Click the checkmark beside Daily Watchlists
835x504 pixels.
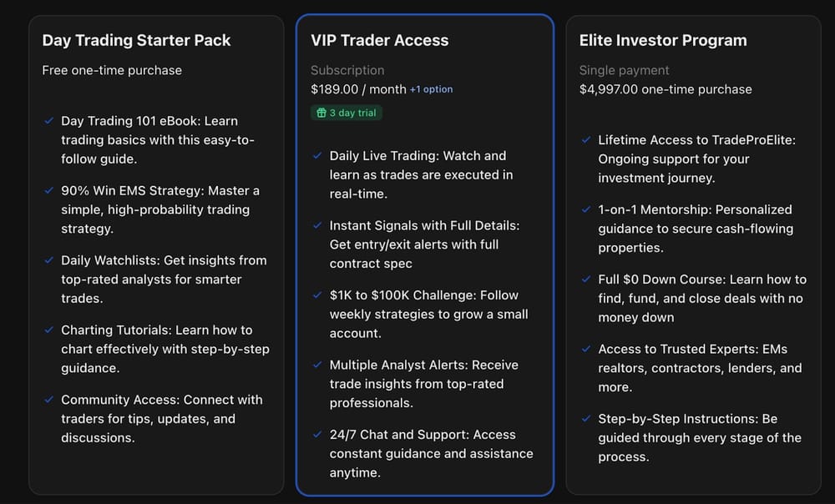[x=48, y=260]
